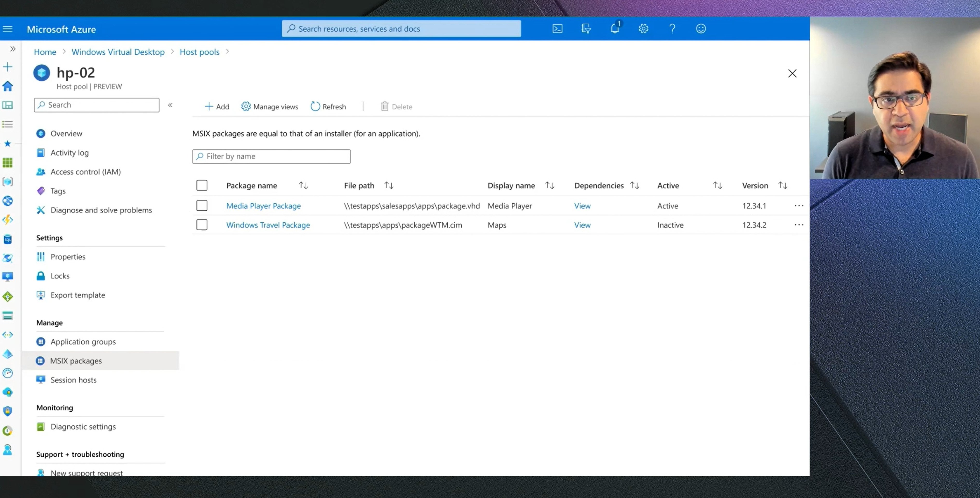Screen dimensions: 980x498
Task: Go to Home breadcrumb
Action: [45, 52]
